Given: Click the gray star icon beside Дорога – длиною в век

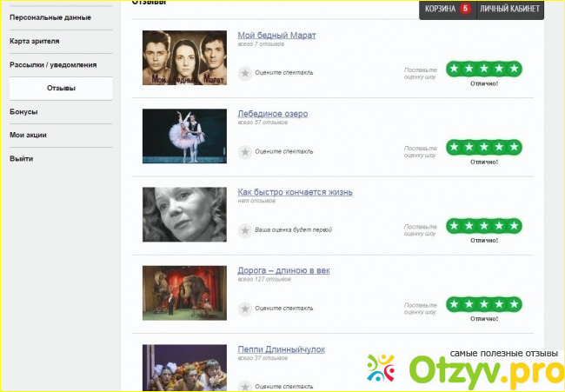Looking at the screenshot, I should 245,309.
